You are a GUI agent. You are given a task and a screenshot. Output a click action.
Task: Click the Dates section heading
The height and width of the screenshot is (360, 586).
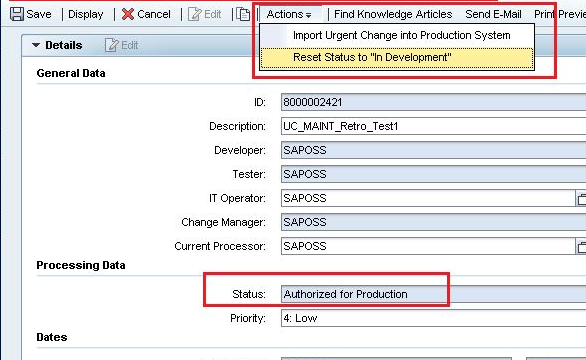click(x=52, y=337)
